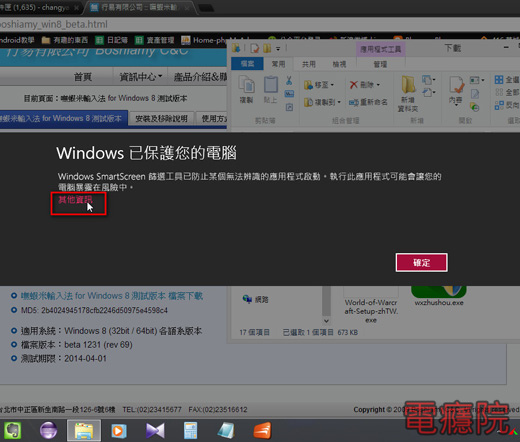Select the 檢視 tab in Explorer ribbon
This screenshot has height=442, width=520.
coord(339,64)
